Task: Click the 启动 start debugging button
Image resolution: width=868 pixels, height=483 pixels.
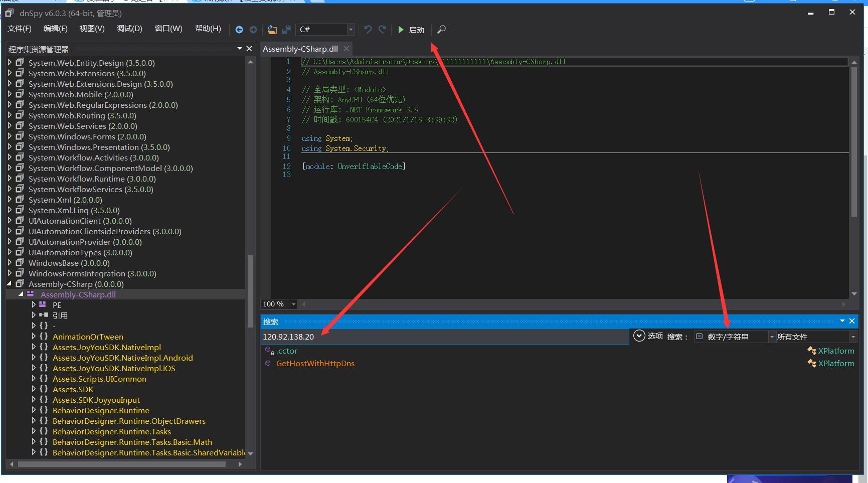Action: pos(411,30)
